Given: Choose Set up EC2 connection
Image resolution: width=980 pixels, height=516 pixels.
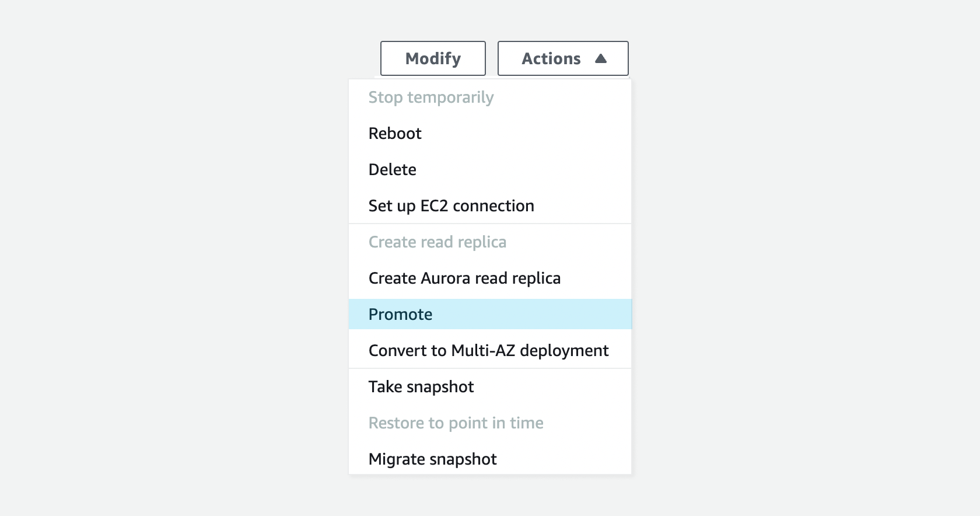Looking at the screenshot, I should [451, 205].
